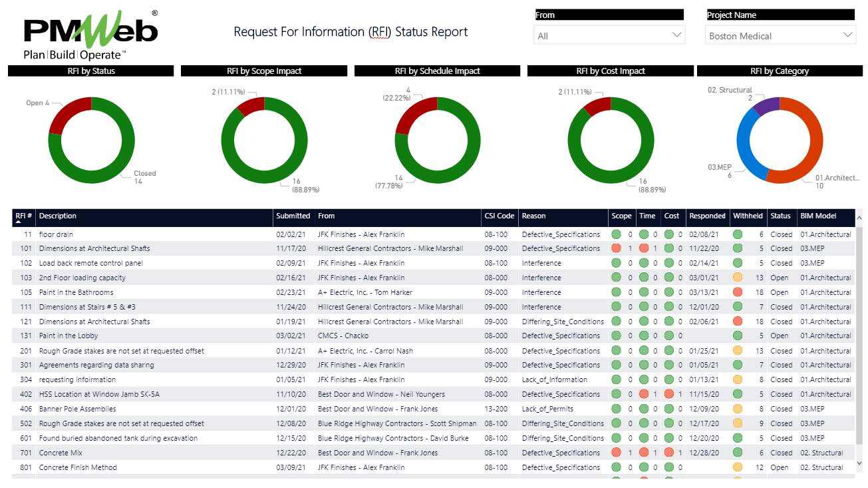Click the red Scope indicator in RFI 701 row

point(616,453)
